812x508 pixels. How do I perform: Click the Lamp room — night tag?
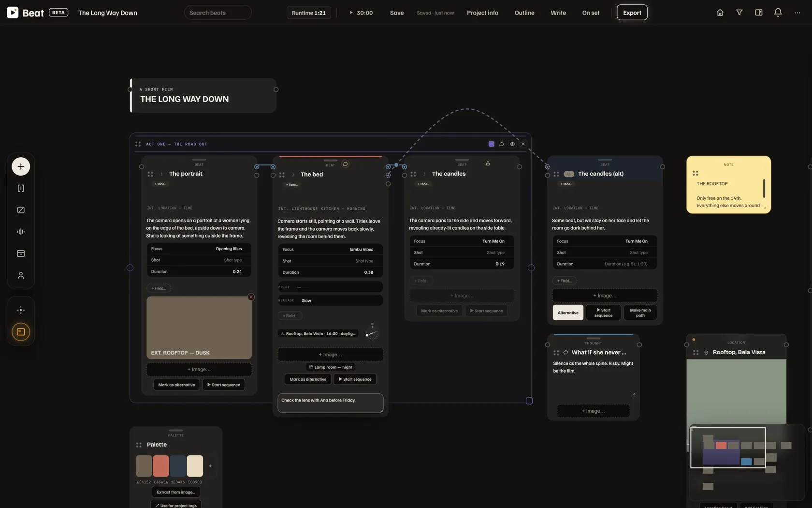tap(331, 367)
